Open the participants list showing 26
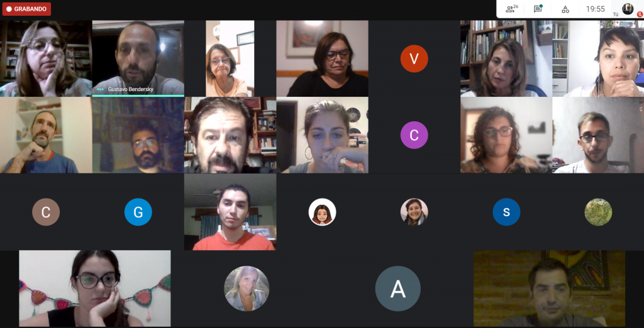The width and height of the screenshot is (644, 328). 512,9
